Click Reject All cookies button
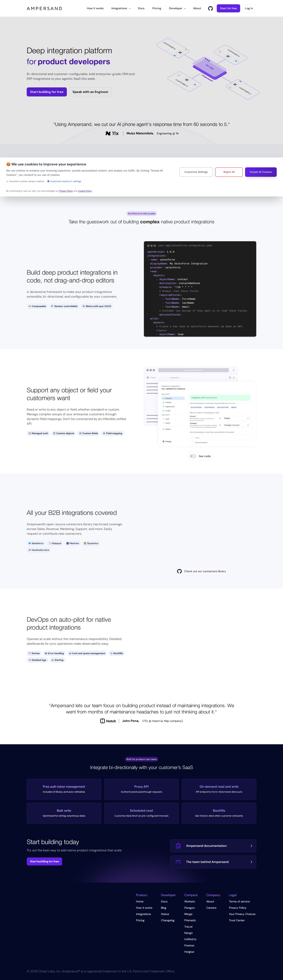Image resolution: width=283 pixels, height=980 pixels. [229, 172]
